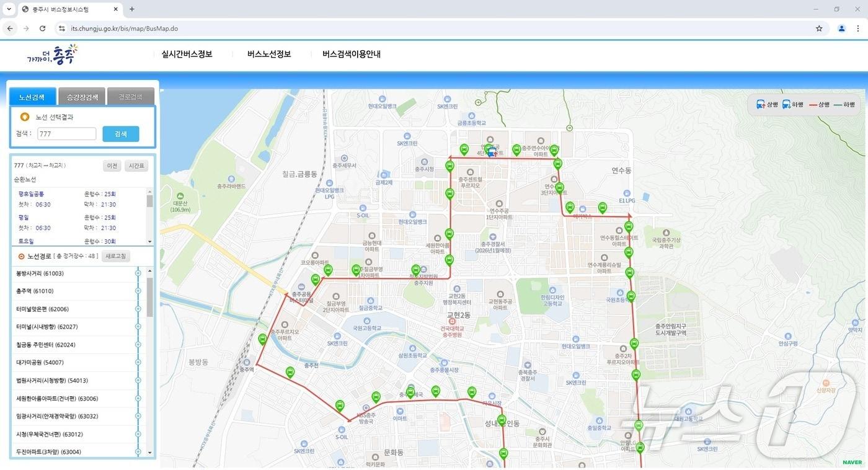Select the stop 터미널맞은편 (62006)

[x=42, y=309]
